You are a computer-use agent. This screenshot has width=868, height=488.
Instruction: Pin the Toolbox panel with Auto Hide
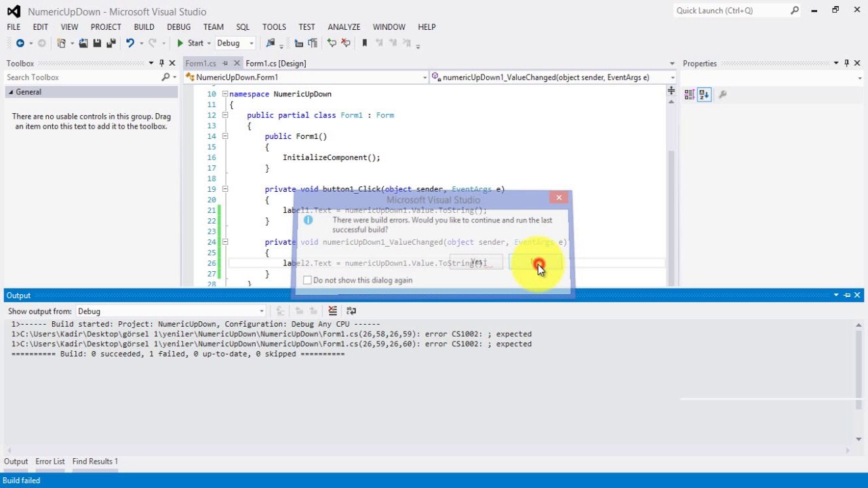162,63
